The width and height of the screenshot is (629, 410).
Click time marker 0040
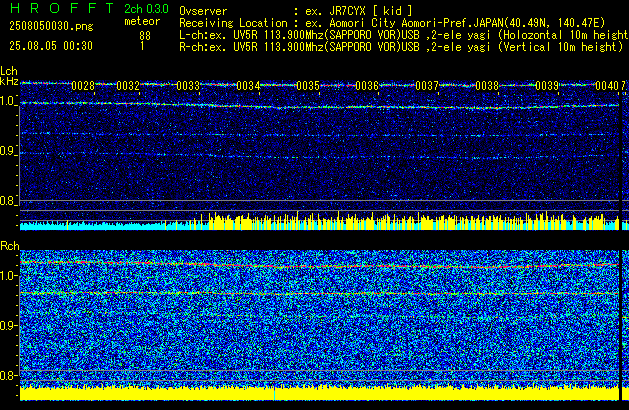coord(607,86)
